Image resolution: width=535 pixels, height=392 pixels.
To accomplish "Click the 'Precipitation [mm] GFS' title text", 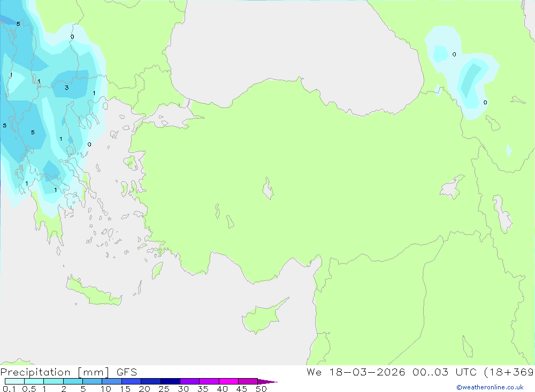I will click(68, 372).
